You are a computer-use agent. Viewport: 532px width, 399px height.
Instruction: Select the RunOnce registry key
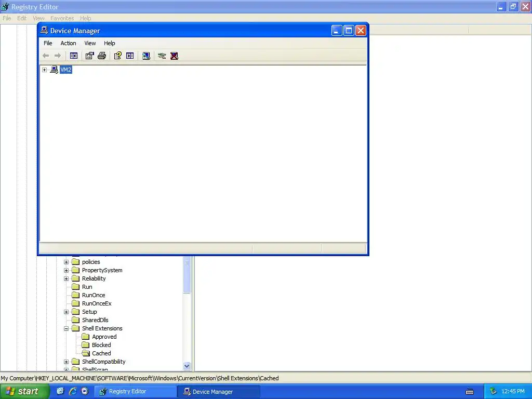point(94,295)
